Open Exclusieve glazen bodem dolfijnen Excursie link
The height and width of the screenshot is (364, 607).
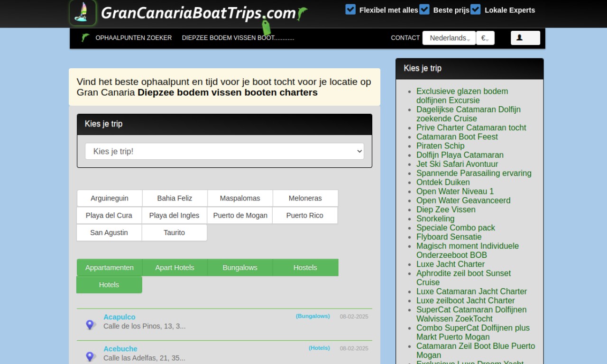click(x=462, y=96)
